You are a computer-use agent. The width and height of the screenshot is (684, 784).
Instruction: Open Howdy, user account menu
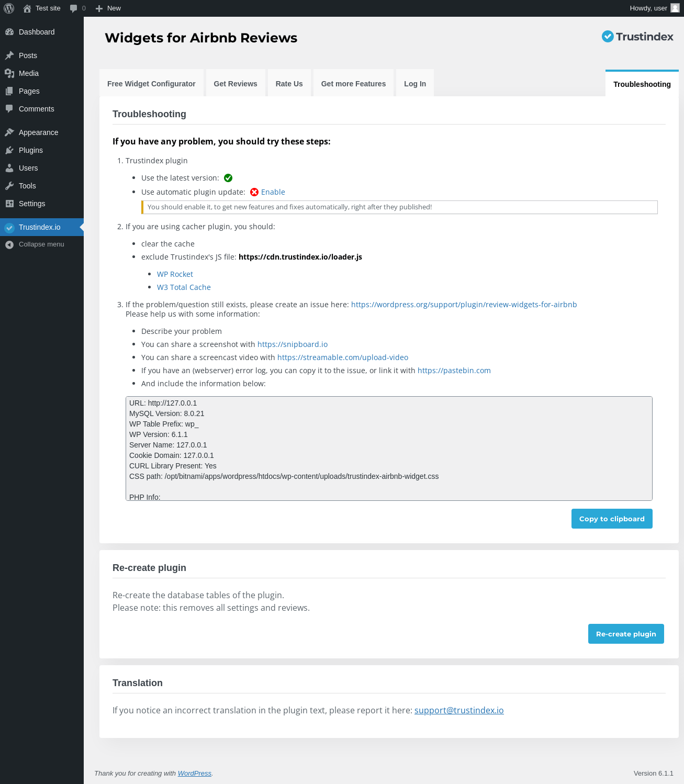click(x=654, y=8)
